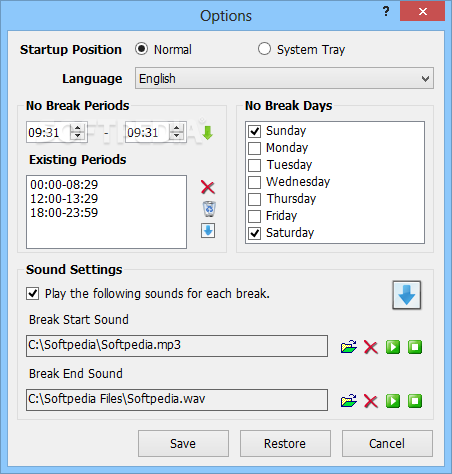Select System Tray startup position
This screenshot has width=452, height=474.
[264, 49]
